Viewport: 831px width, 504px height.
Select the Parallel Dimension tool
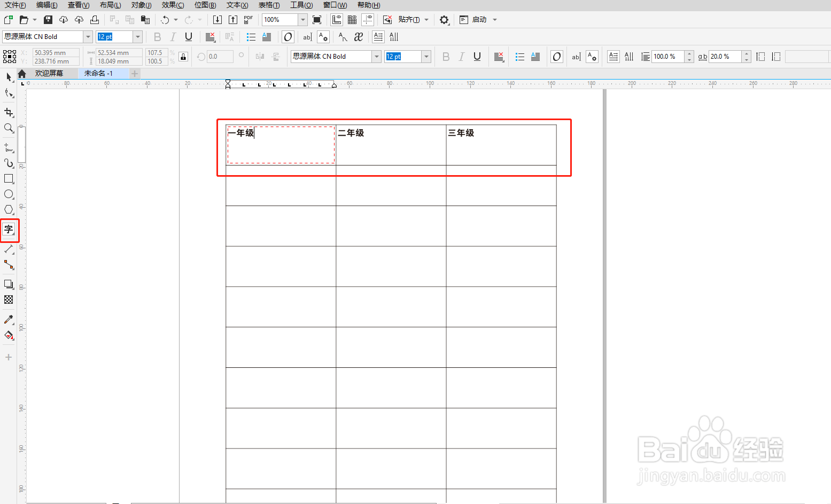(9, 249)
